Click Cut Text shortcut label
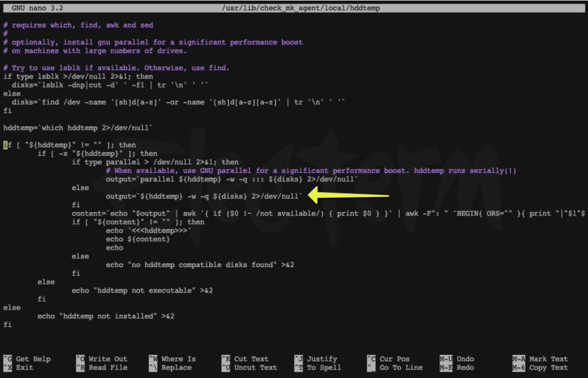 click(252, 359)
